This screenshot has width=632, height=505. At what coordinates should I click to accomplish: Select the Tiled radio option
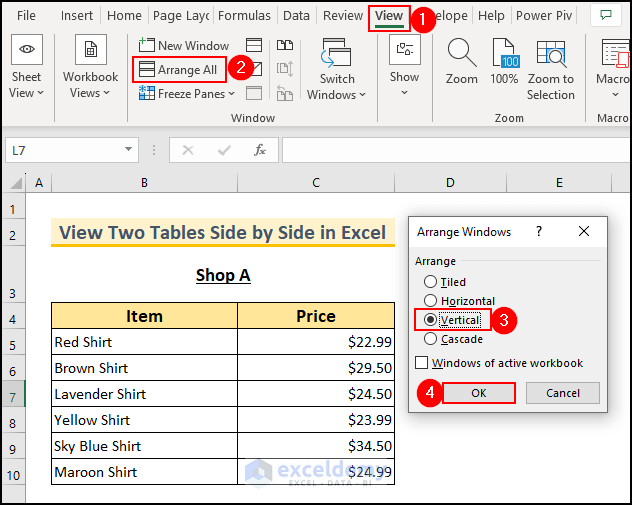(431, 282)
